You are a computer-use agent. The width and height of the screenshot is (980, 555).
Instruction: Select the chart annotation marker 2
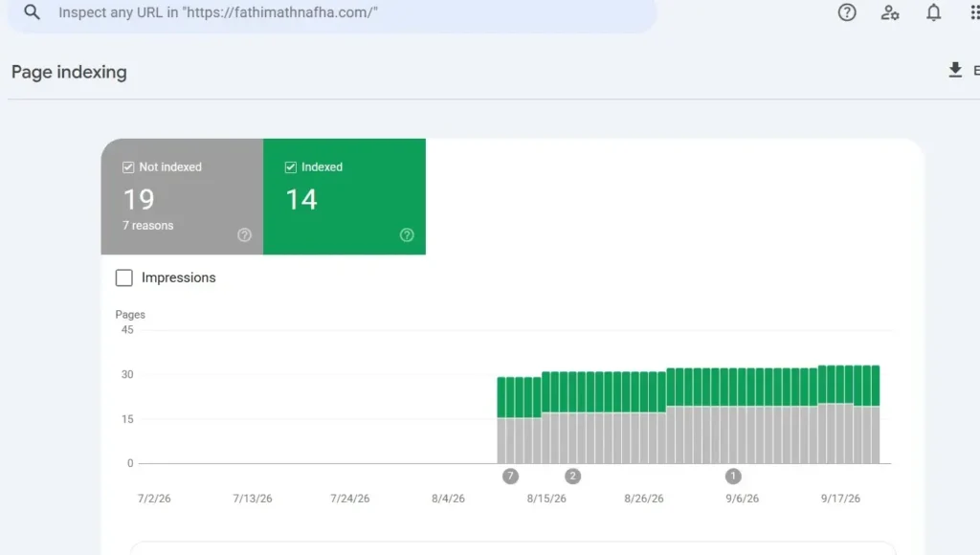pyautogui.click(x=572, y=477)
